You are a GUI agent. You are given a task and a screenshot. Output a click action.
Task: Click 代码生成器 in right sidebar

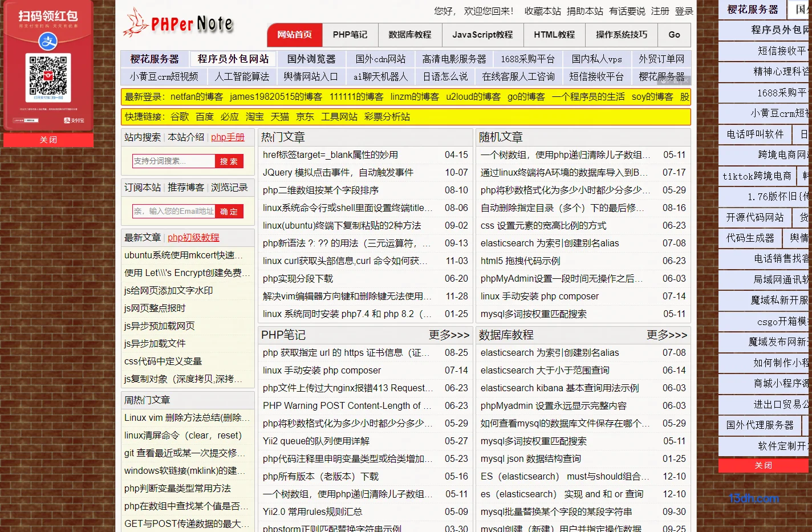pos(750,238)
